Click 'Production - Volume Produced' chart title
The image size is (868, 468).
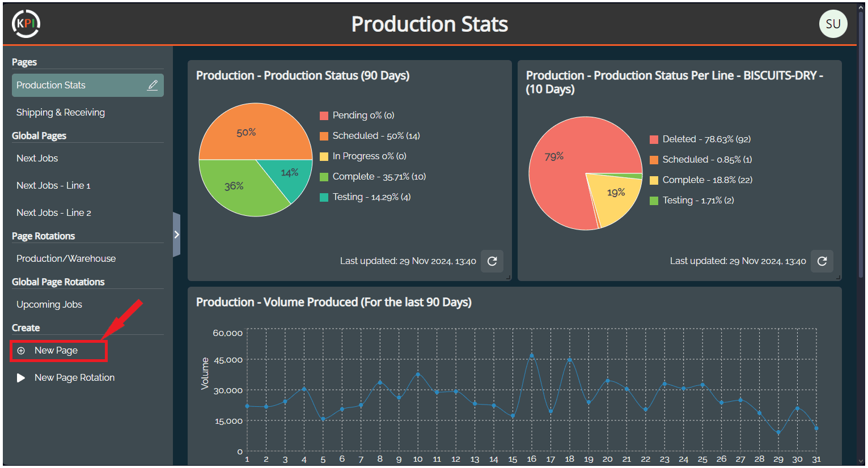click(x=334, y=302)
